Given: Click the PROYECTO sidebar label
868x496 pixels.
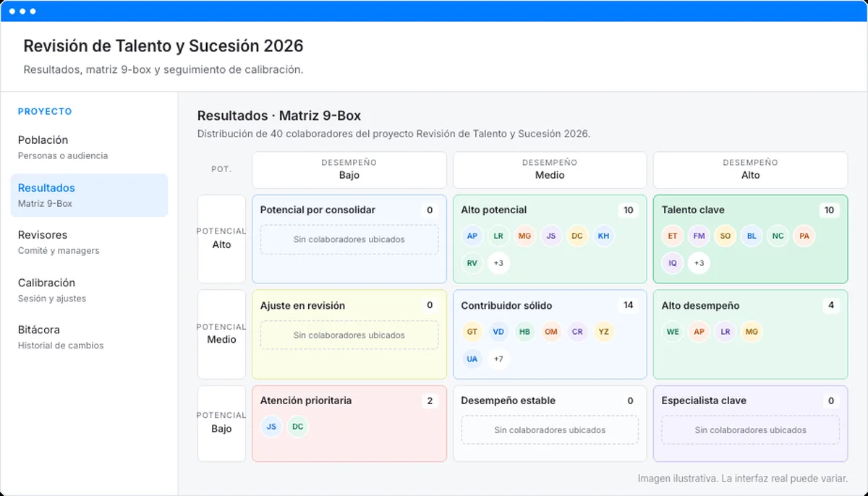Looking at the screenshot, I should [45, 111].
